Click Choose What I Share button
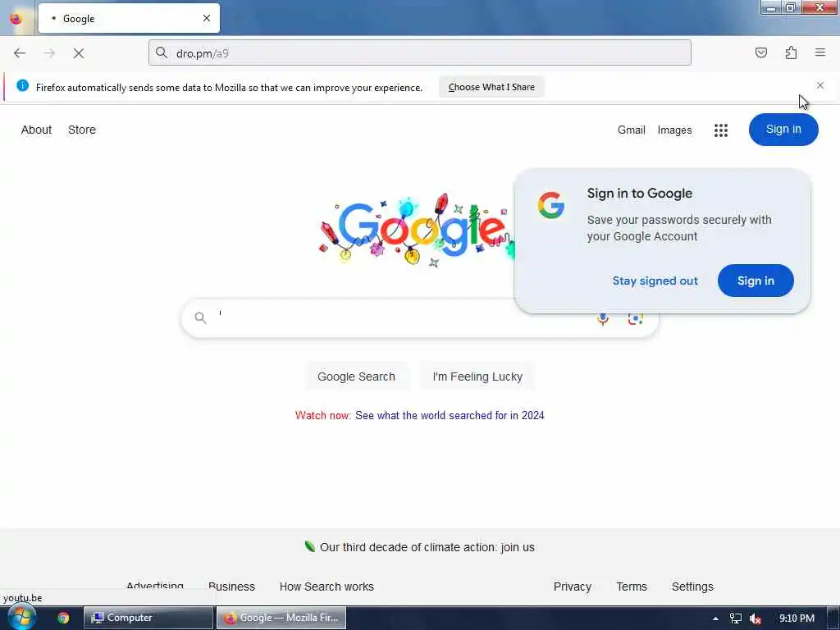This screenshot has height=630, width=840. [x=491, y=87]
